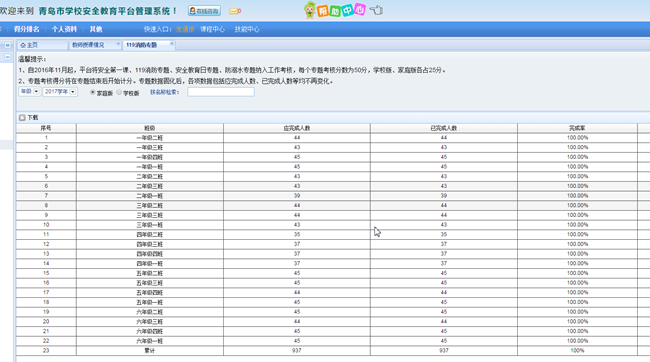Select the 六年级三班 class cell
The height and width of the screenshot is (362, 650).
(150, 322)
